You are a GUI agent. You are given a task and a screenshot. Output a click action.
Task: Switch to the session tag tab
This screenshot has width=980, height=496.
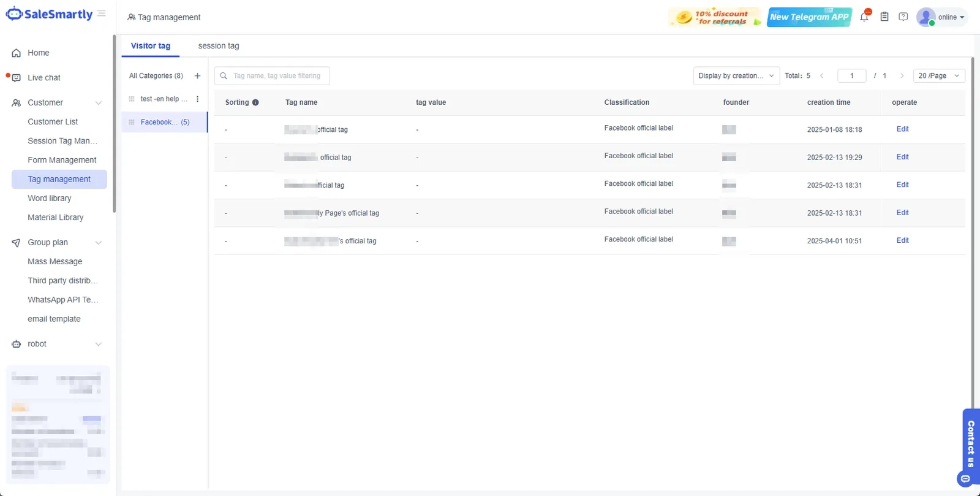219,46
